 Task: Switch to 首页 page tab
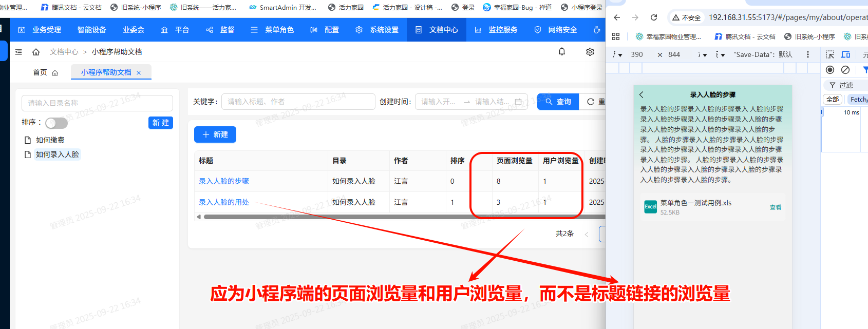[45, 72]
